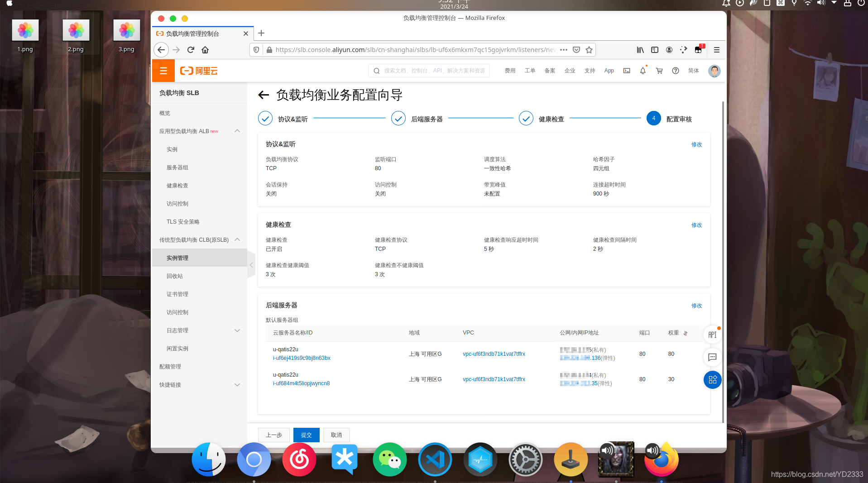Open the 费用 top menu
Viewport: 868px width, 483px height.
[510, 71]
